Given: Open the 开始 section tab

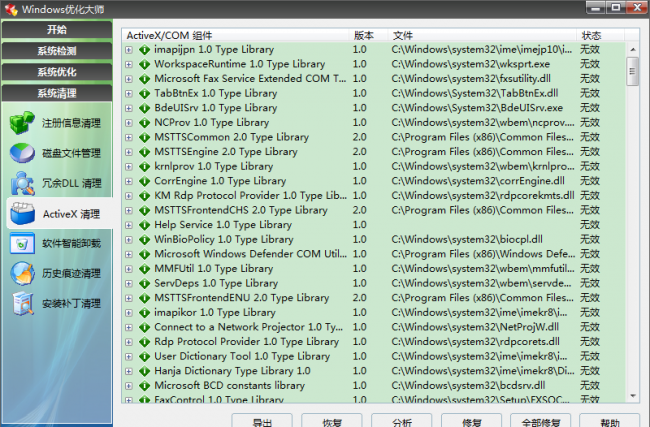Looking at the screenshot, I should pos(57,29).
